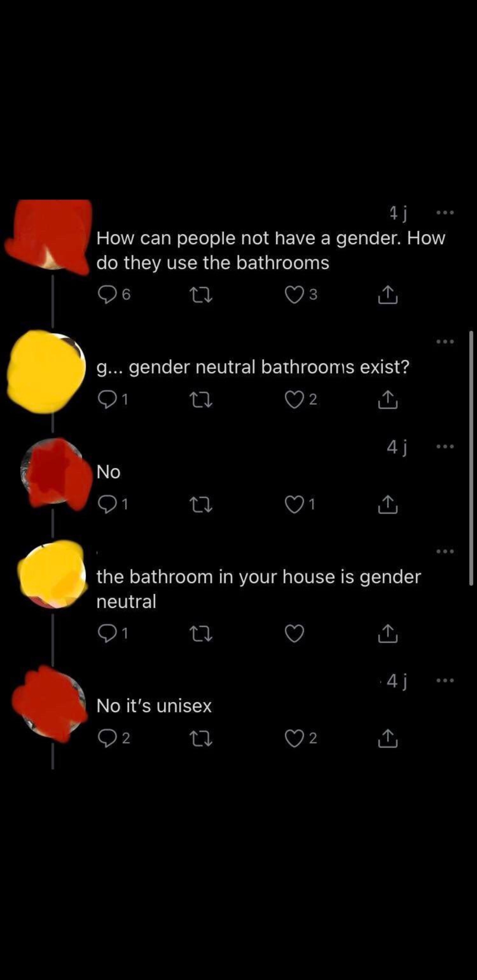The image size is (477, 980).
Task: Retweet the 'No it's unisex' tweet
Action: [201, 738]
